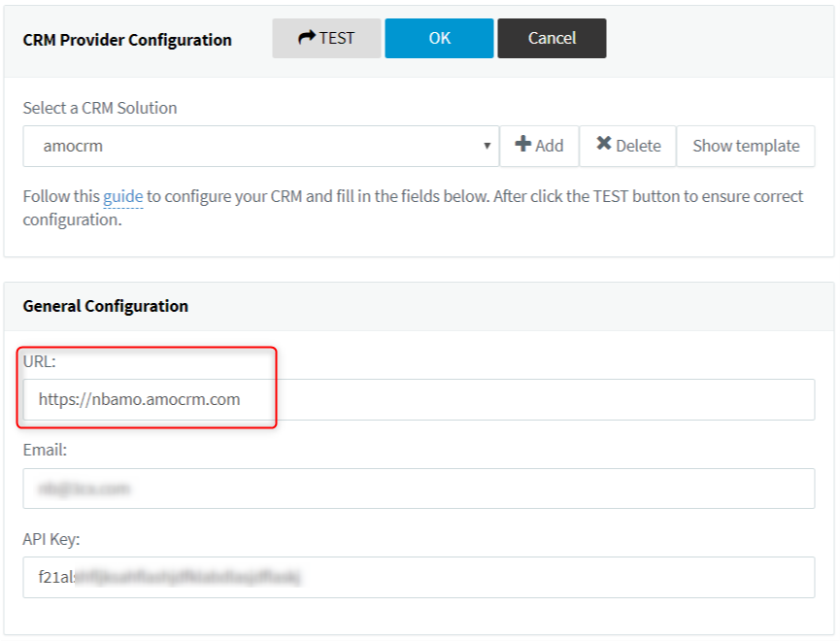
Task: Click the API Key: field label
Action: (51, 539)
